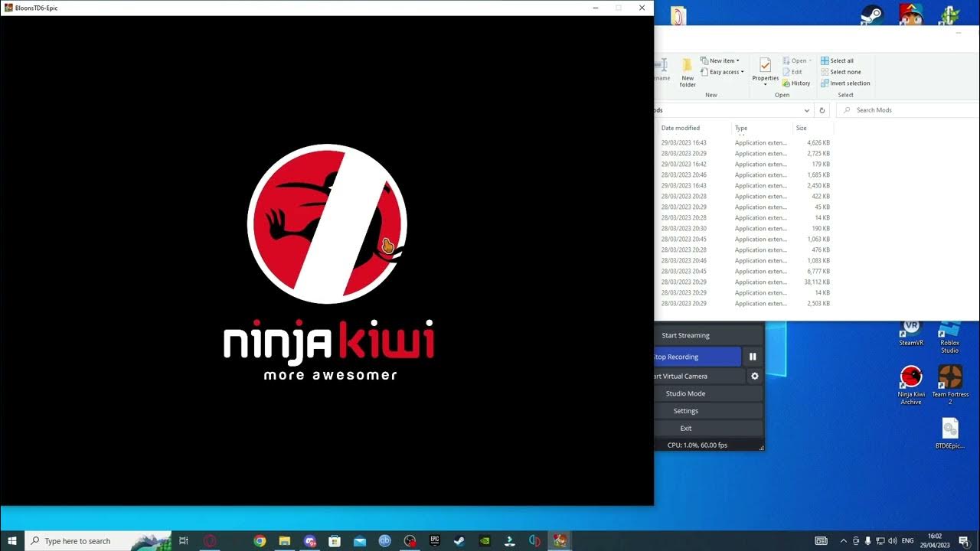
Task: Start the Virtual Camera in OBS
Action: pyautogui.click(x=699, y=376)
